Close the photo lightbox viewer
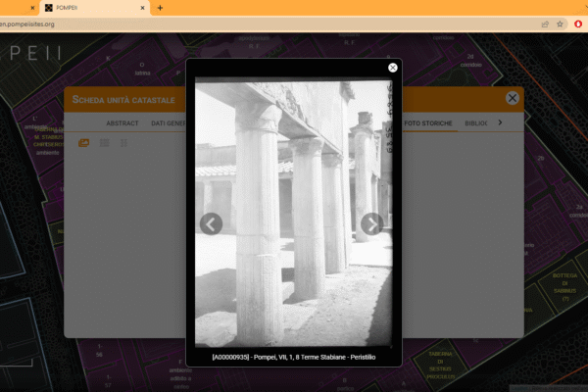 pos(393,68)
